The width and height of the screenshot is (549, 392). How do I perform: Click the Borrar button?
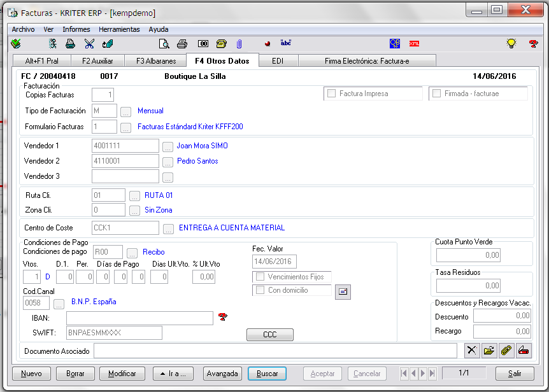(x=75, y=374)
